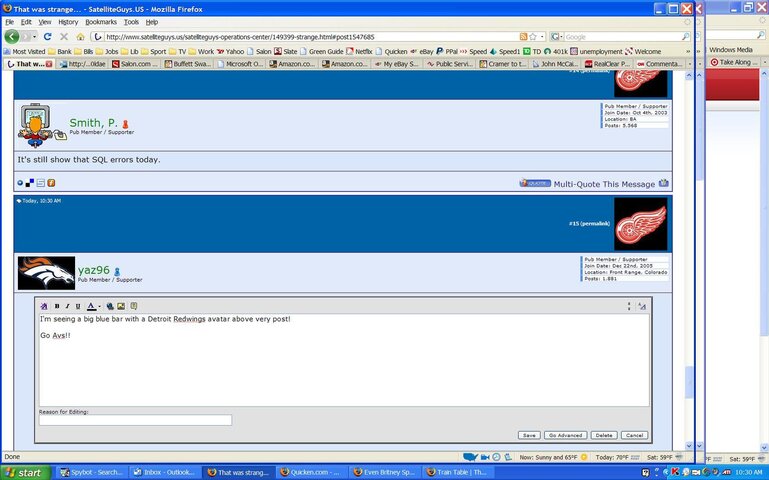Open the File menu
The image size is (769, 480).
tap(9, 22)
